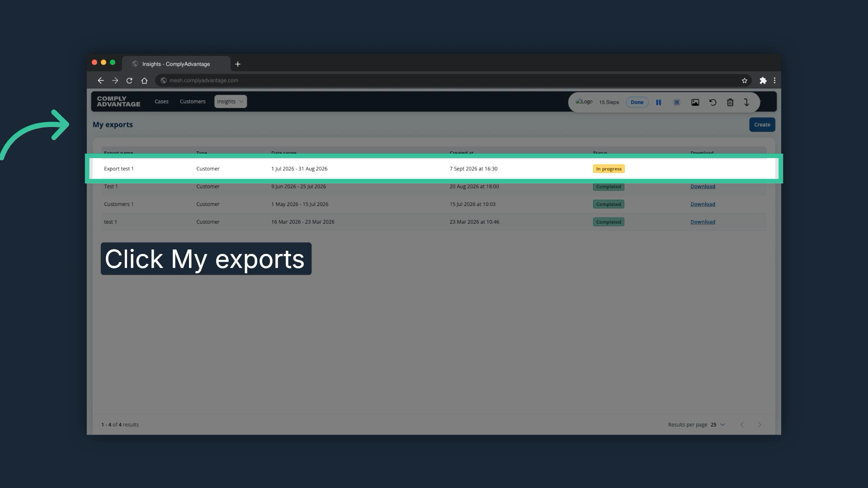Open the Customers menu item
This screenshot has height=488, width=868.
(193, 102)
